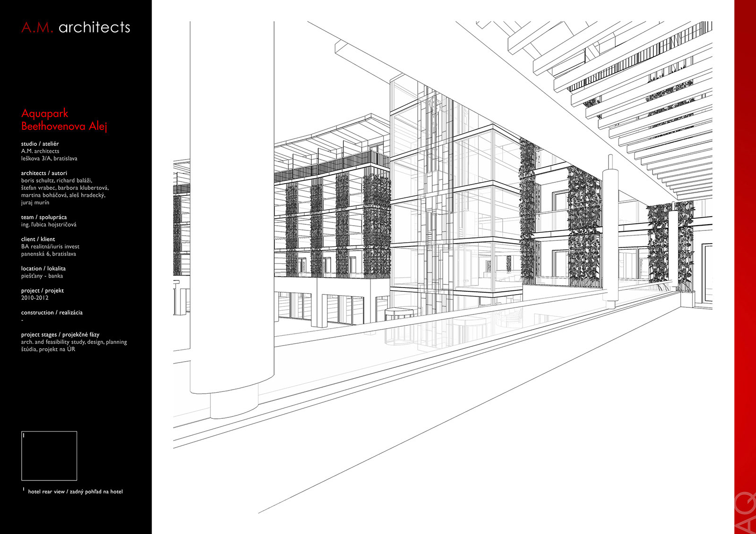Click 'arch. and feasibility study, design, planning'
Viewport: 756px width, 534px height.
pos(74,342)
